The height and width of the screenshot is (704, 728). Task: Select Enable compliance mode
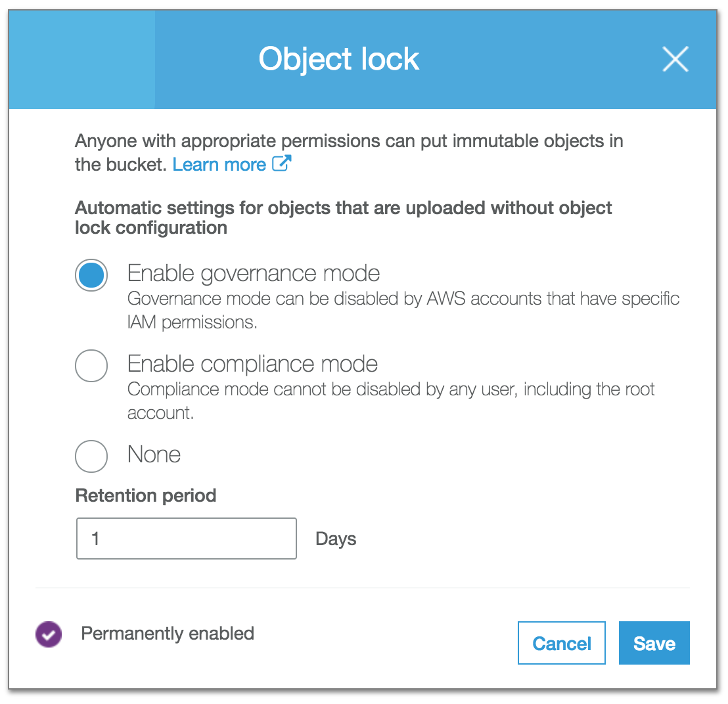(91, 366)
